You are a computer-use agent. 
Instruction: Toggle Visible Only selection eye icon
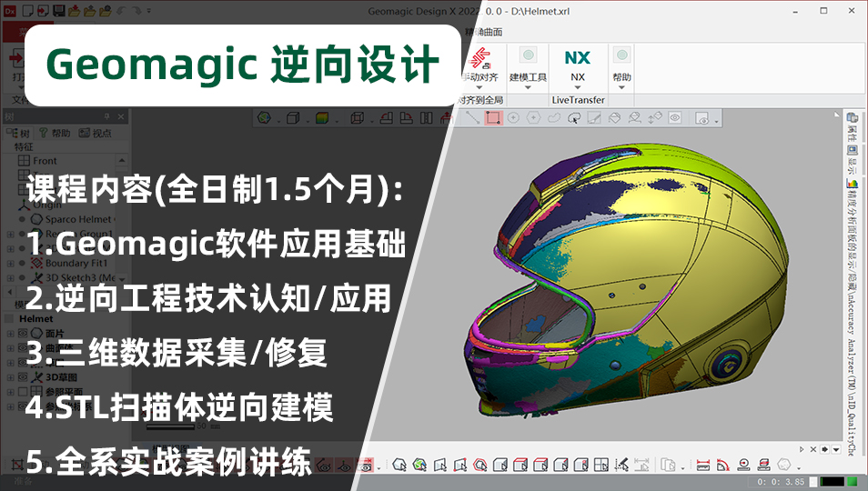(675, 118)
